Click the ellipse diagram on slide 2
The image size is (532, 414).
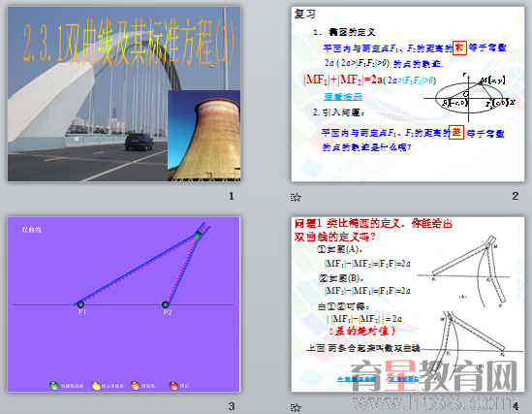pos(470,97)
